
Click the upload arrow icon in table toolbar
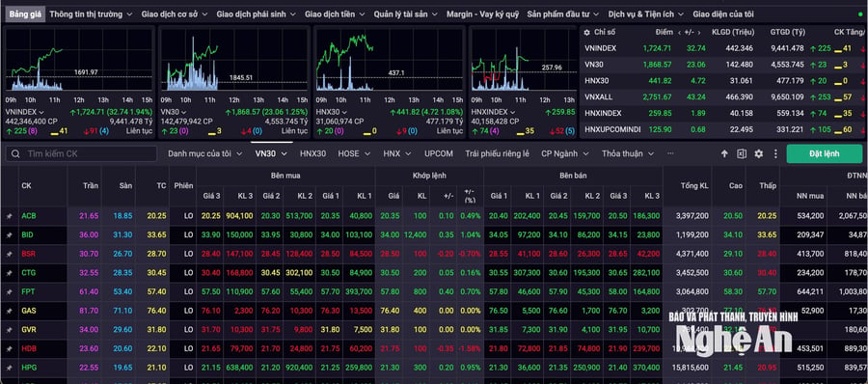(724, 154)
